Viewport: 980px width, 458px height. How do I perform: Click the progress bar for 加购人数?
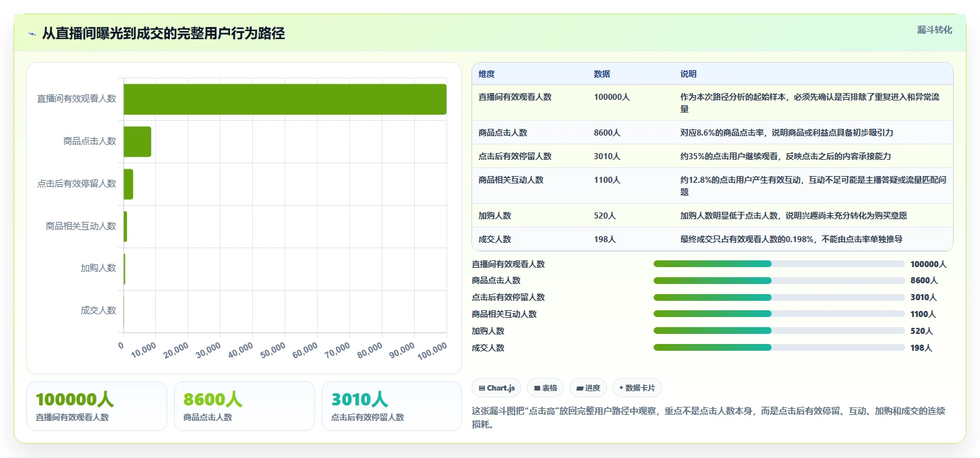coord(779,331)
